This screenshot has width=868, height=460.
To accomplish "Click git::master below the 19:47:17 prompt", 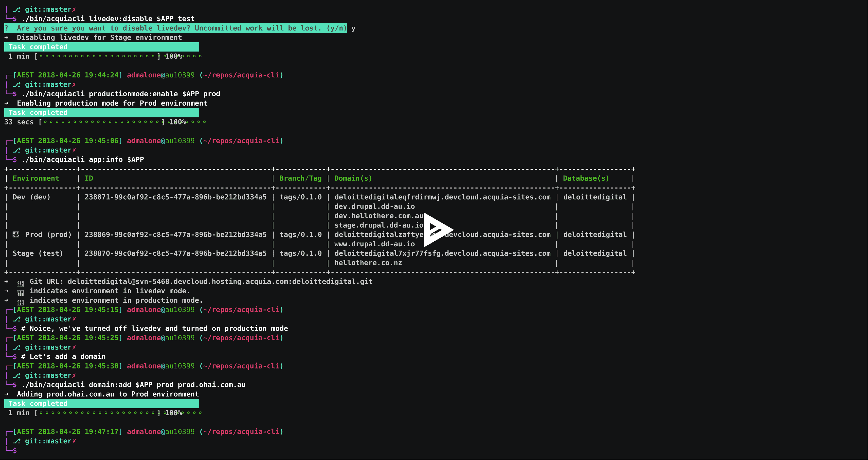I will (x=48, y=441).
